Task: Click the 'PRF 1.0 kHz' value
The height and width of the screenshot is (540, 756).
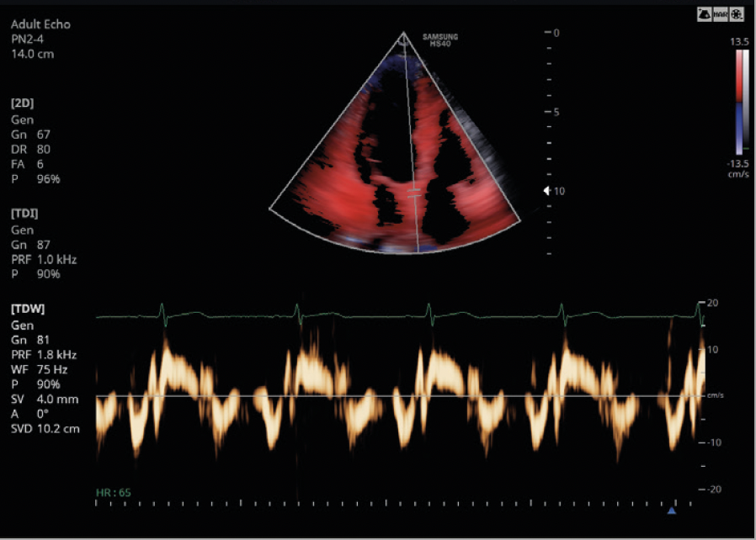Action: coord(44,260)
